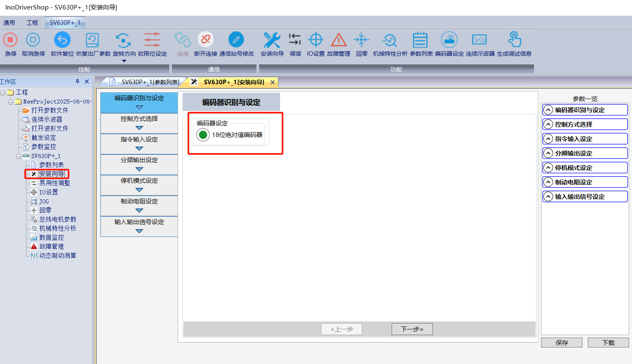Click the 急停 emergency stop icon

tap(10, 40)
